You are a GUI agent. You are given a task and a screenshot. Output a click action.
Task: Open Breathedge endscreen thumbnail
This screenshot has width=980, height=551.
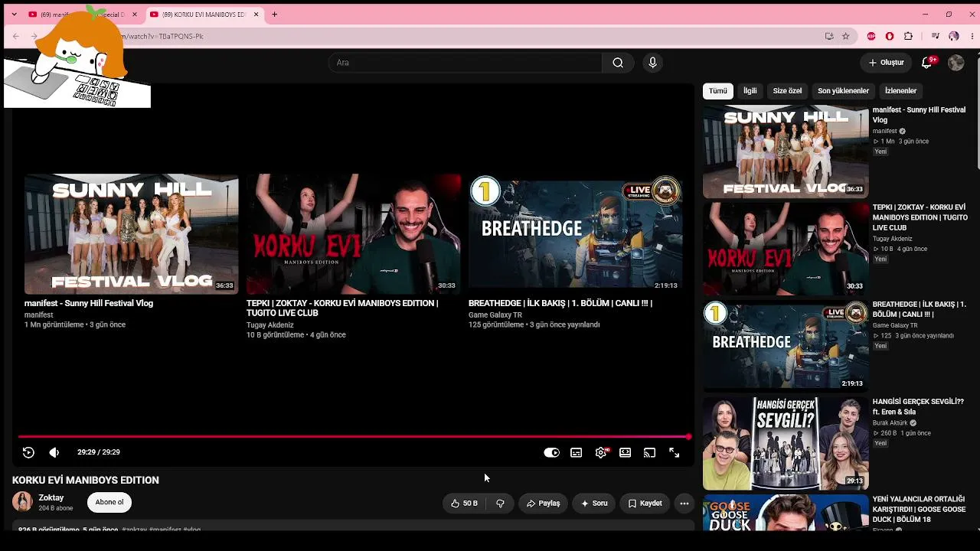[x=575, y=234]
